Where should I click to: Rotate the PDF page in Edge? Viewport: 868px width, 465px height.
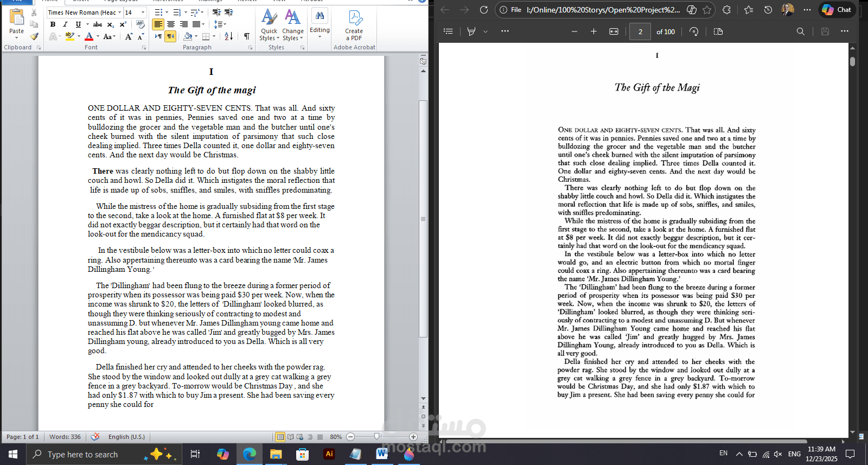tap(694, 31)
